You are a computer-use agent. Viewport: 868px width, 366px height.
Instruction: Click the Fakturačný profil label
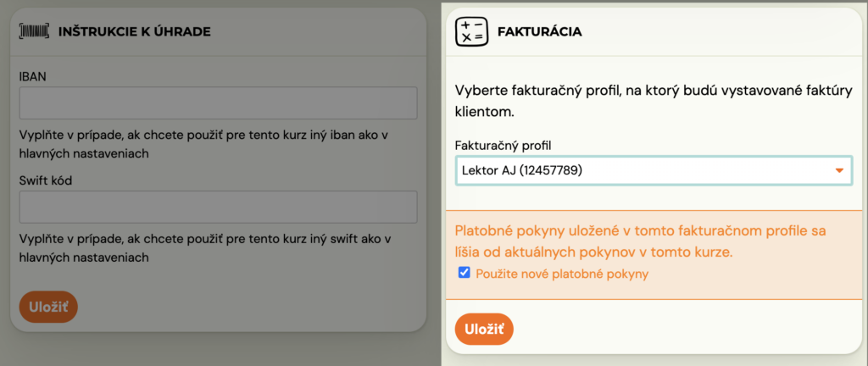(507, 146)
